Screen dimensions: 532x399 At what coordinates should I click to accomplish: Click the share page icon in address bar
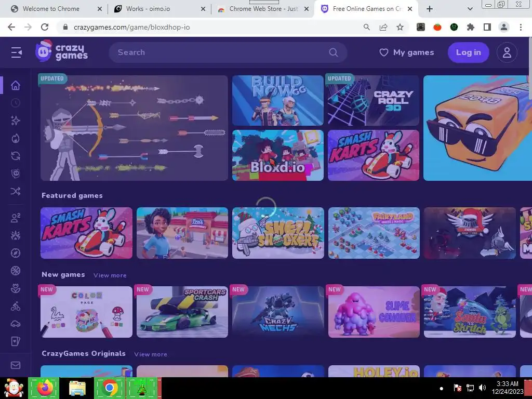coord(383,27)
